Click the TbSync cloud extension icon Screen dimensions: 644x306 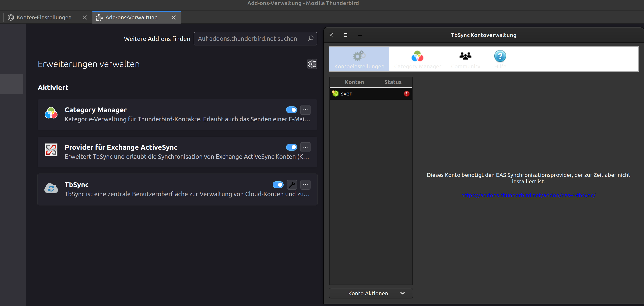(51, 188)
